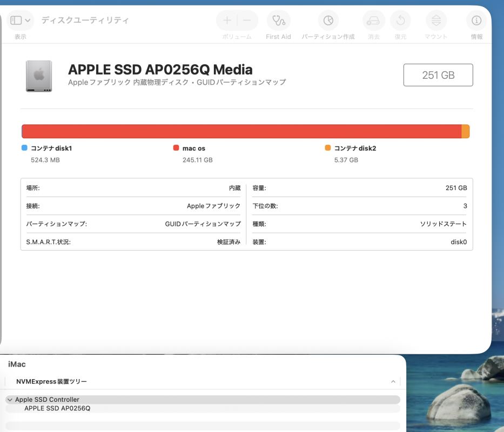
Task: Click the mac os legend label
Action: tap(193, 148)
